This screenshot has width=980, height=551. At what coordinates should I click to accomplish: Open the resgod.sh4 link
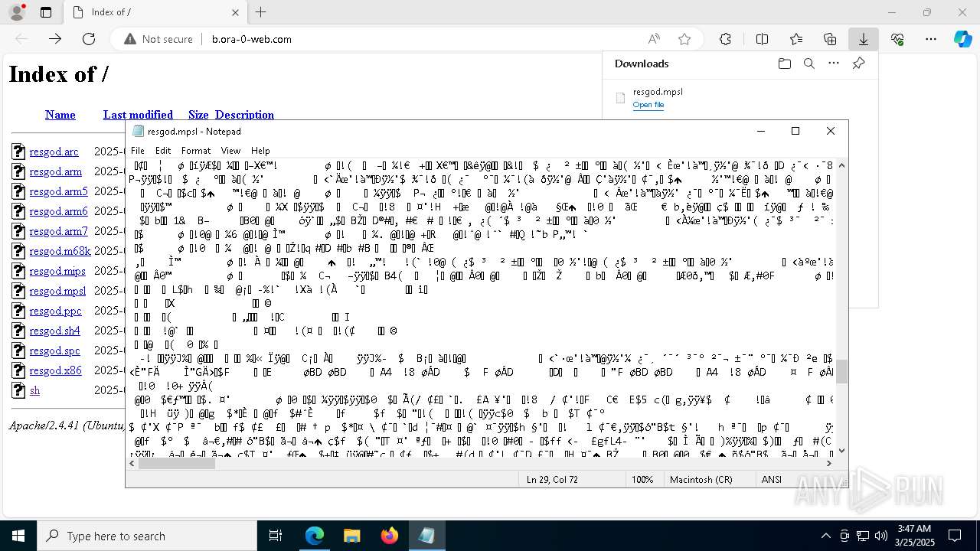tap(54, 331)
